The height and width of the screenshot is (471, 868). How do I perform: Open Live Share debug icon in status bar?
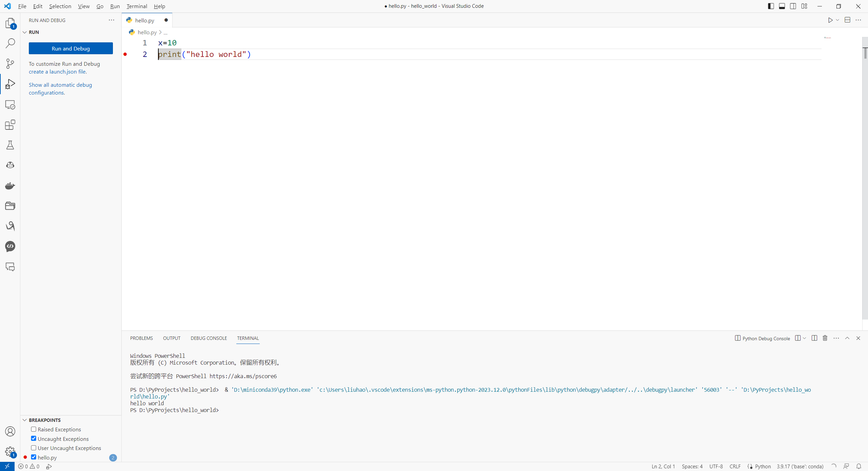coord(49,467)
